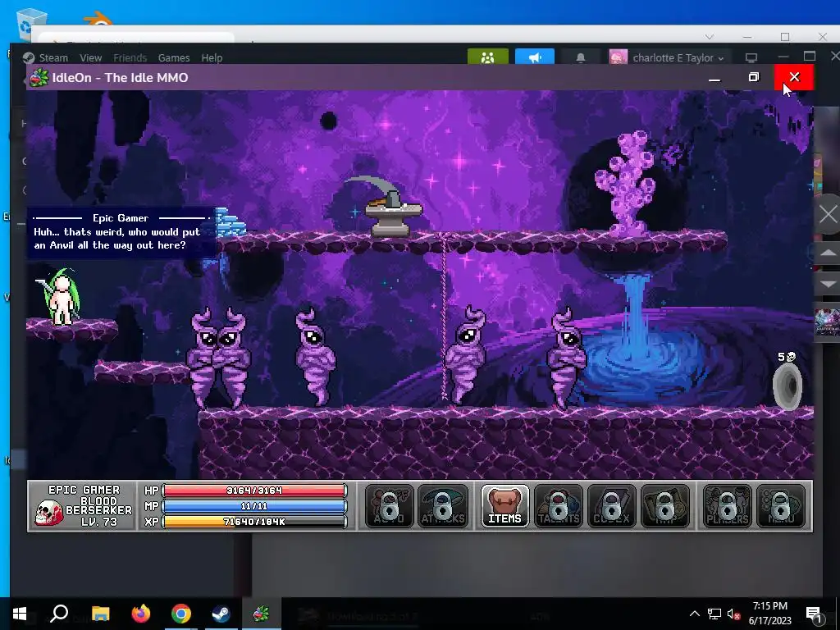Screen dimensions: 840x630
Task: Click the green friends button in Steam
Action: click(x=487, y=57)
